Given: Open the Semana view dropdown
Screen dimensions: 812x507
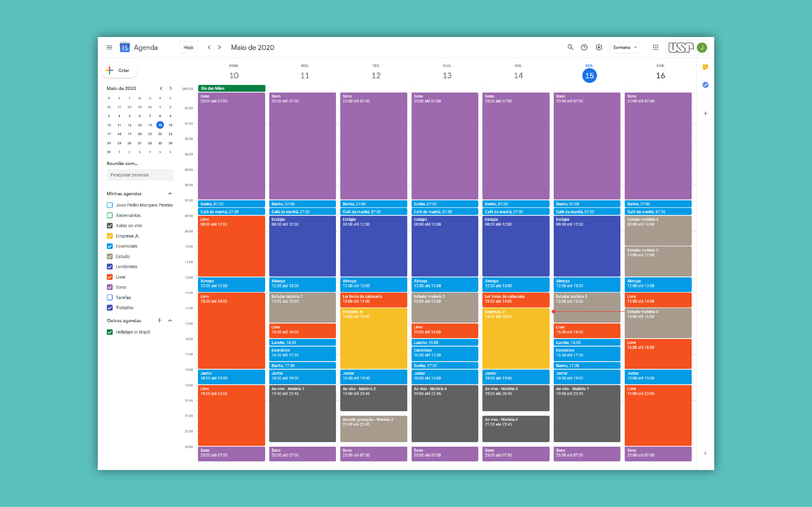Looking at the screenshot, I should 624,47.
